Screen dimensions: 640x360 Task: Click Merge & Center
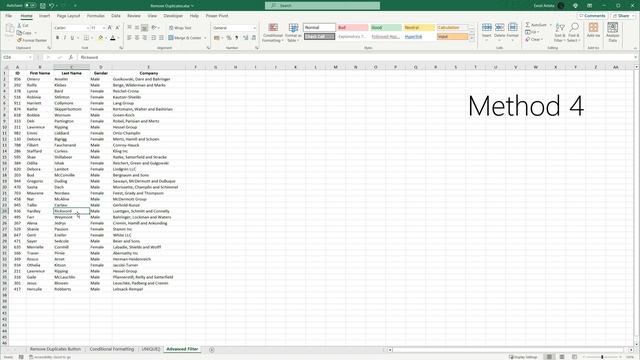[185, 38]
